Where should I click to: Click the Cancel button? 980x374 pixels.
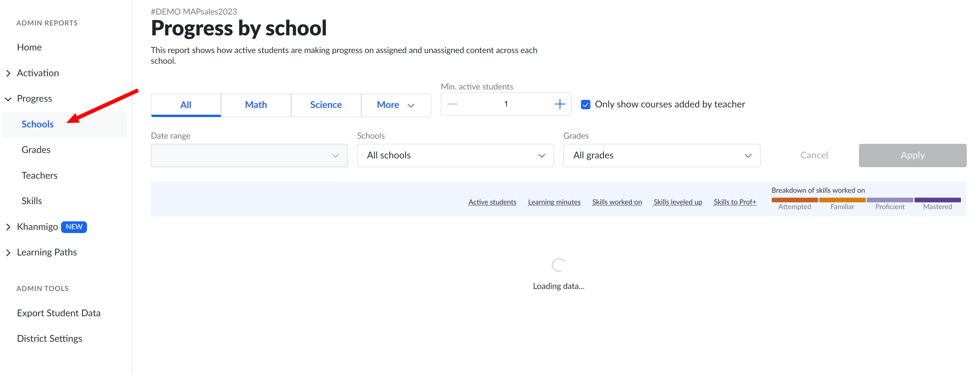click(x=814, y=155)
